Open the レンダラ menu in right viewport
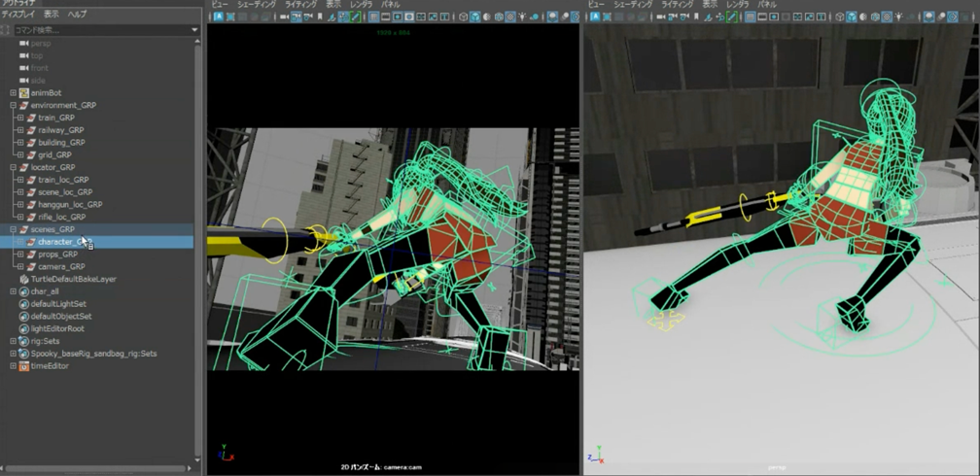This screenshot has width=980, height=476. tap(737, 5)
